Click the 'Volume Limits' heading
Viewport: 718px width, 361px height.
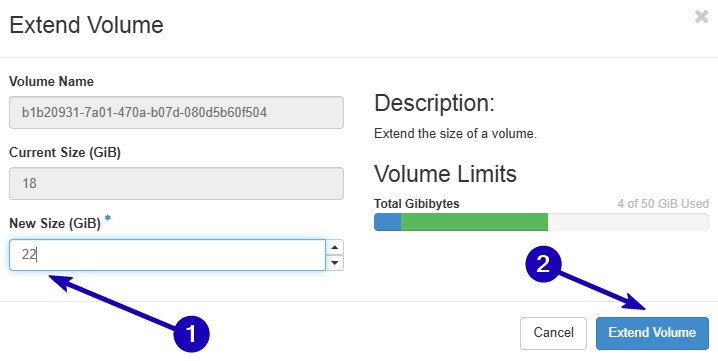445,174
